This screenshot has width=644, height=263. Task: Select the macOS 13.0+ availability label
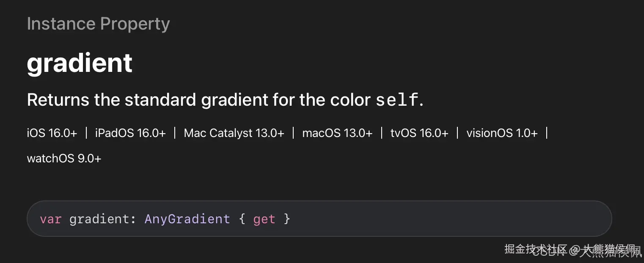(337, 133)
